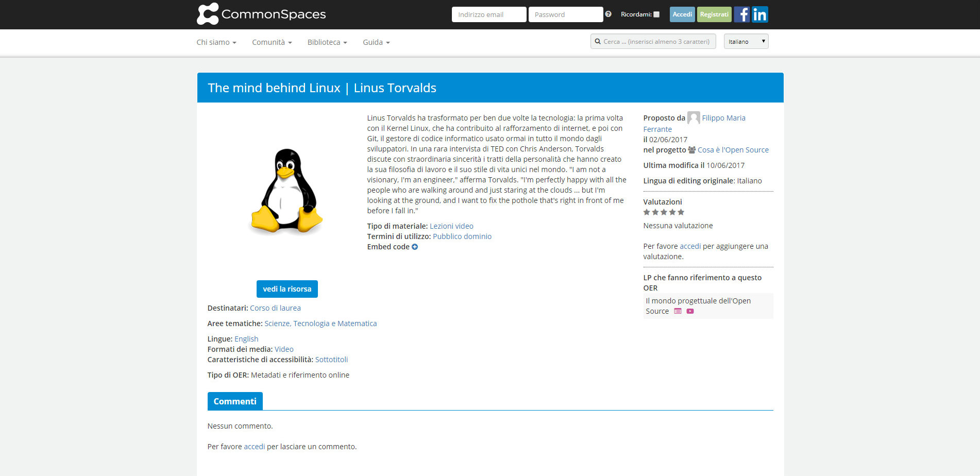Click accedi link to add a valutazione
Screen dimensions: 980x476
[x=690, y=246]
